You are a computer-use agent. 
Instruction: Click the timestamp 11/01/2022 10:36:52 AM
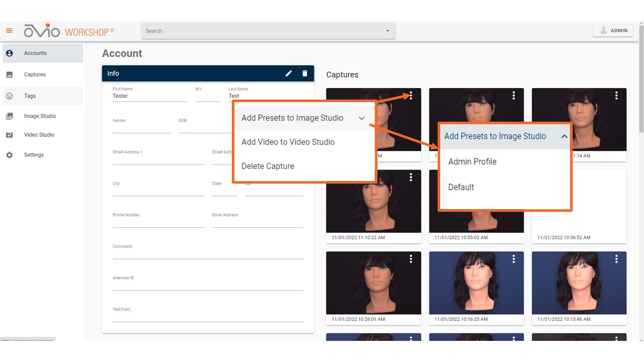pos(564,237)
